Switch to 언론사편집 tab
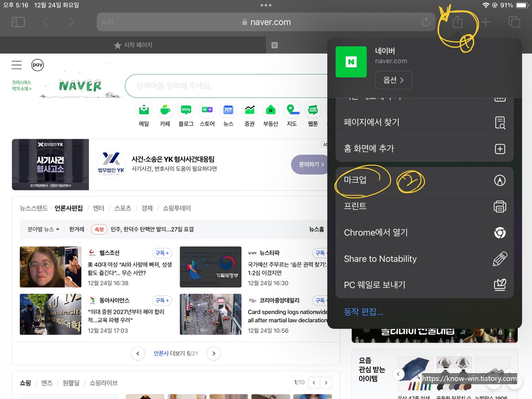The image size is (532, 399). 69,208
